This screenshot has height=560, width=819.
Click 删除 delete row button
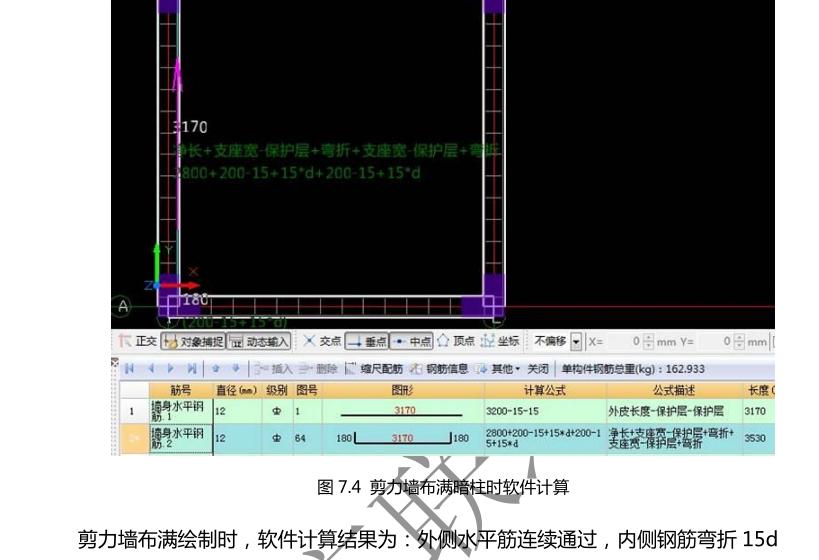pyautogui.click(x=318, y=369)
